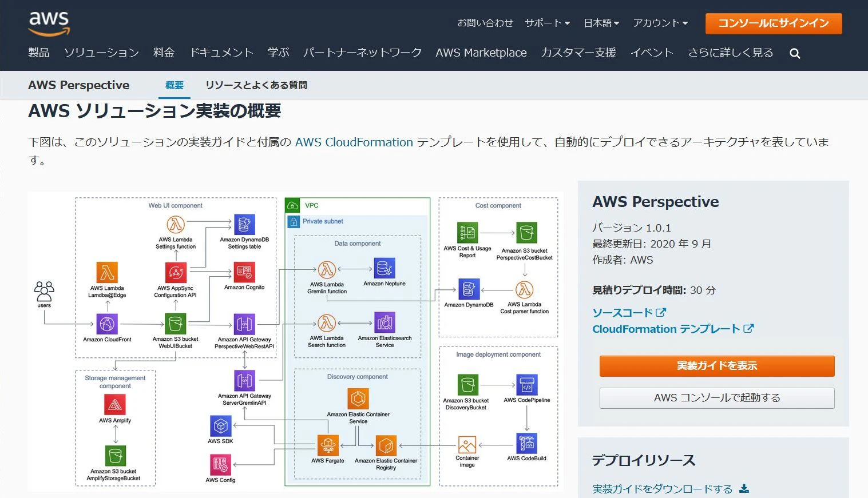The image size is (868, 498).
Task: Click the AWS Cost & Usage Report icon
Action: coord(467,233)
